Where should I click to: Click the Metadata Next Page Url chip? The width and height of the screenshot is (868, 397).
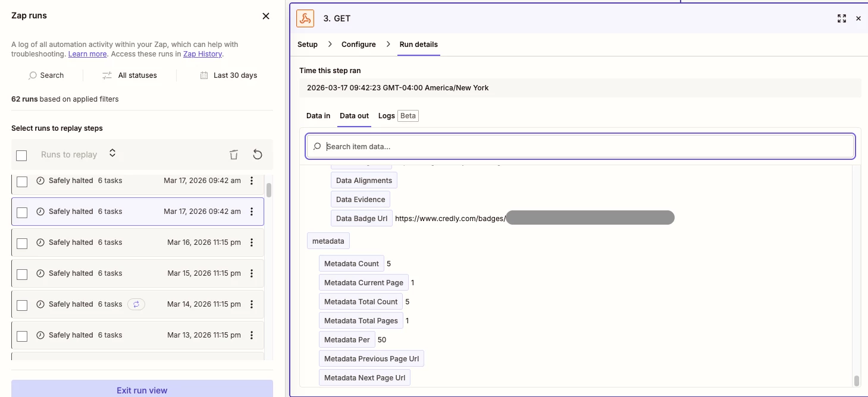365,378
